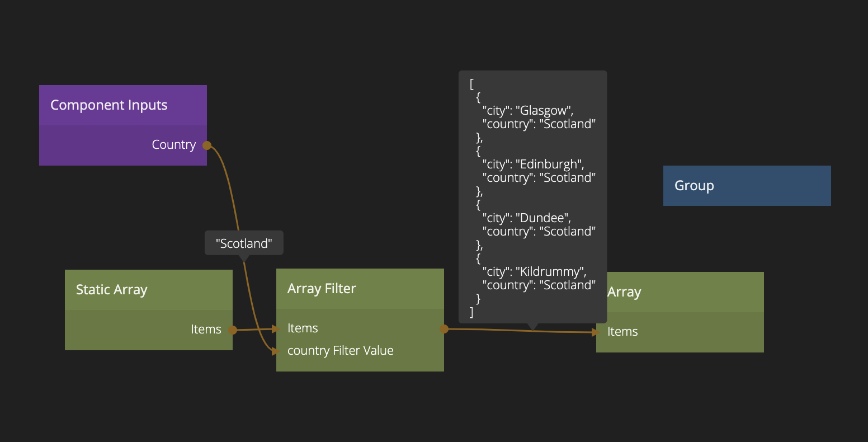Image resolution: width=868 pixels, height=442 pixels.
Task: Click the JSON array inspector popup
Action: click(532, 196)
